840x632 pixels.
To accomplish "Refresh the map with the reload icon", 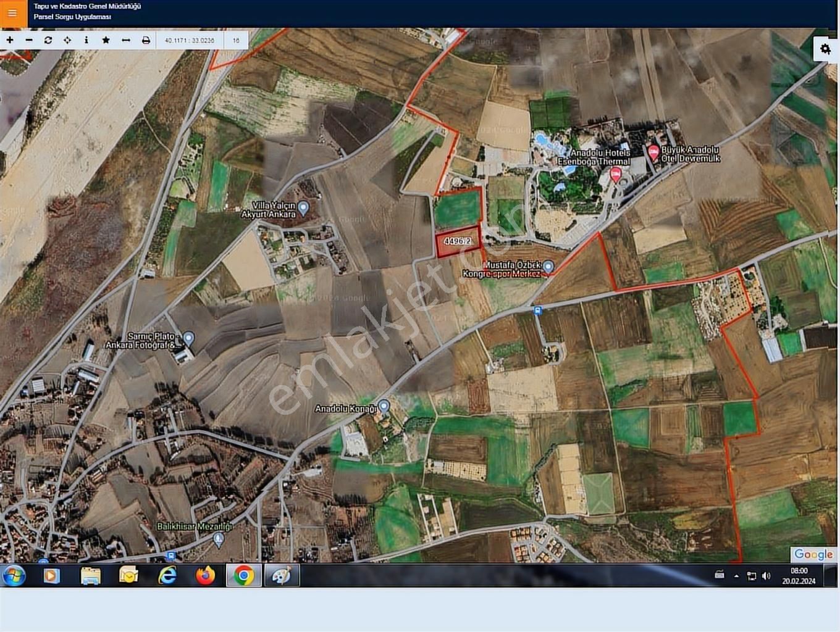I will [x=48, y=40].
